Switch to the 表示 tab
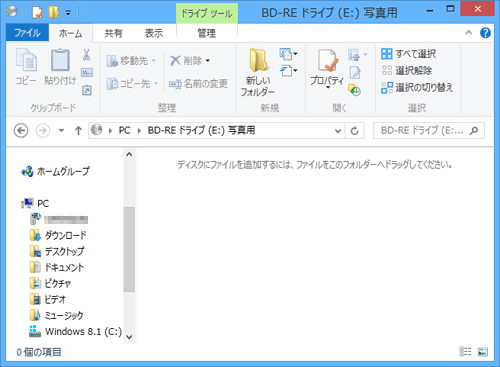 [x=154, y=33]
